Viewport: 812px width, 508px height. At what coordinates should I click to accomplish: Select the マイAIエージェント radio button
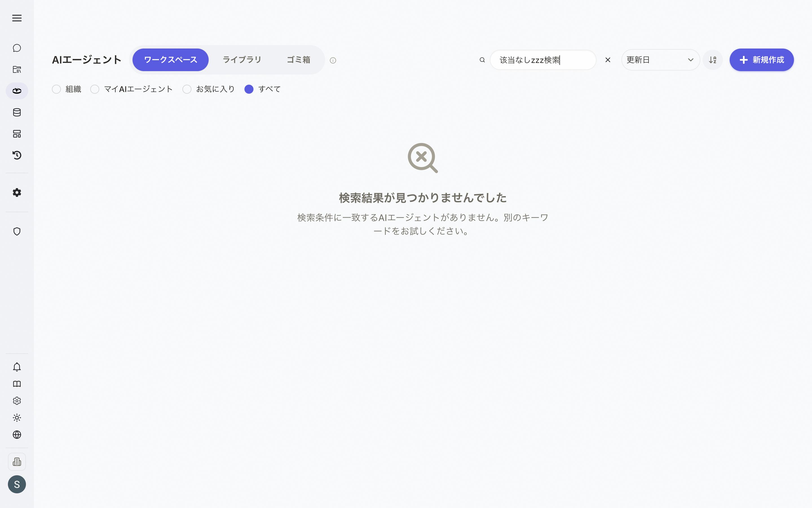click(x=95, y=89)
